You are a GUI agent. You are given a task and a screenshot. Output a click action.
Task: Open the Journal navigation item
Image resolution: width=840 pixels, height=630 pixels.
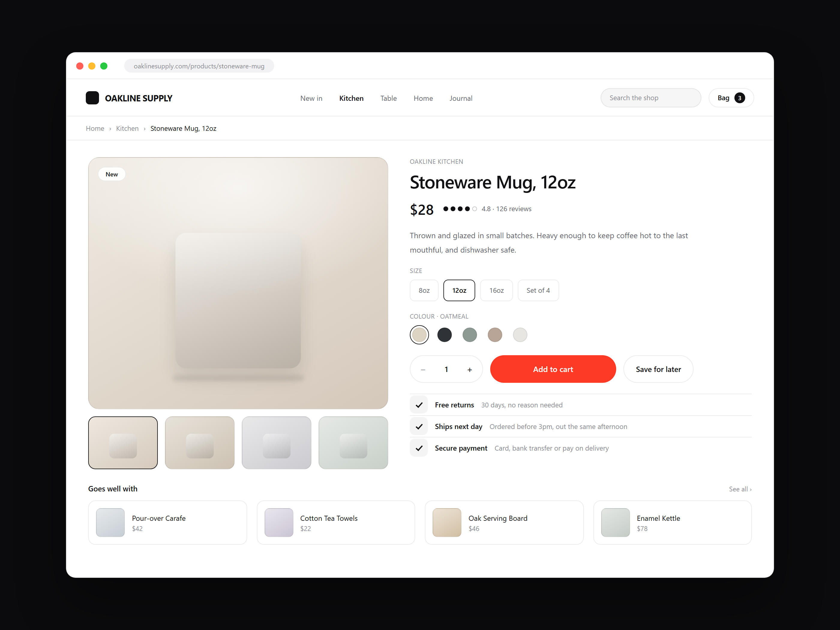(460, 98)
